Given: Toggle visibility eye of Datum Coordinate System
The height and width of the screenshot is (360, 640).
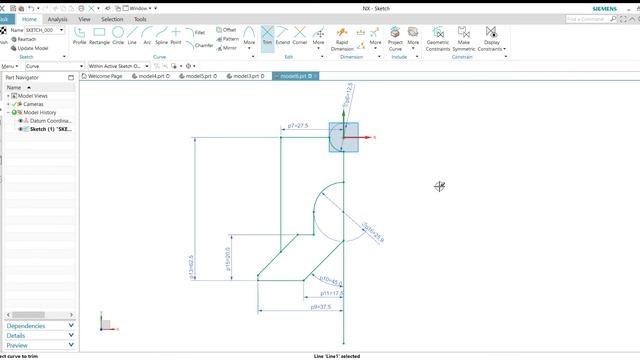Looking at the screenshot, I should coord(20,121).
